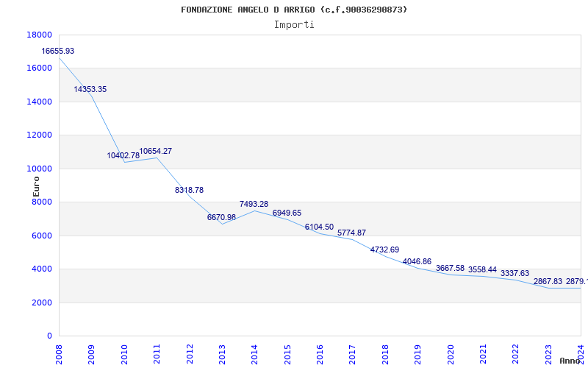Click the y-axis tick 0

click(x=49, y=336)
